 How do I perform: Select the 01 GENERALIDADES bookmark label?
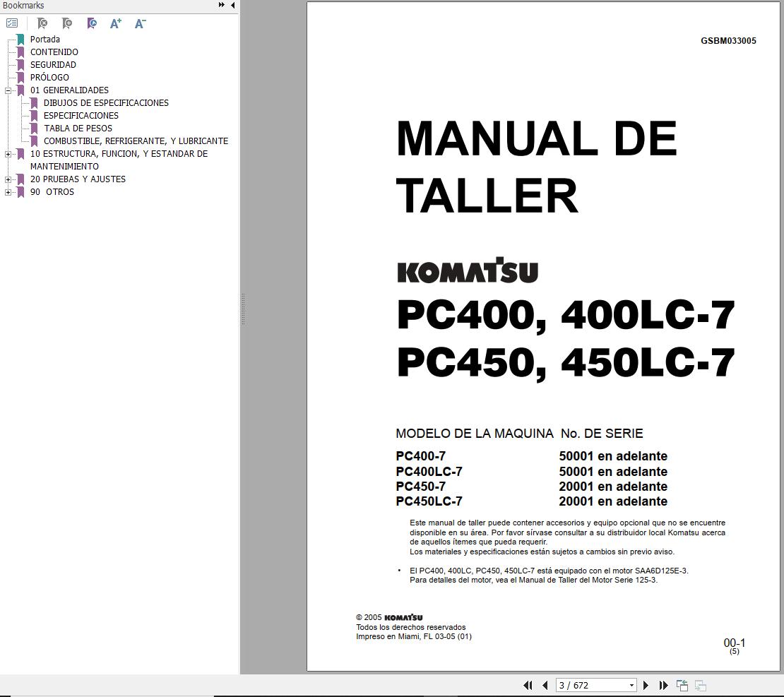point(69,90)
